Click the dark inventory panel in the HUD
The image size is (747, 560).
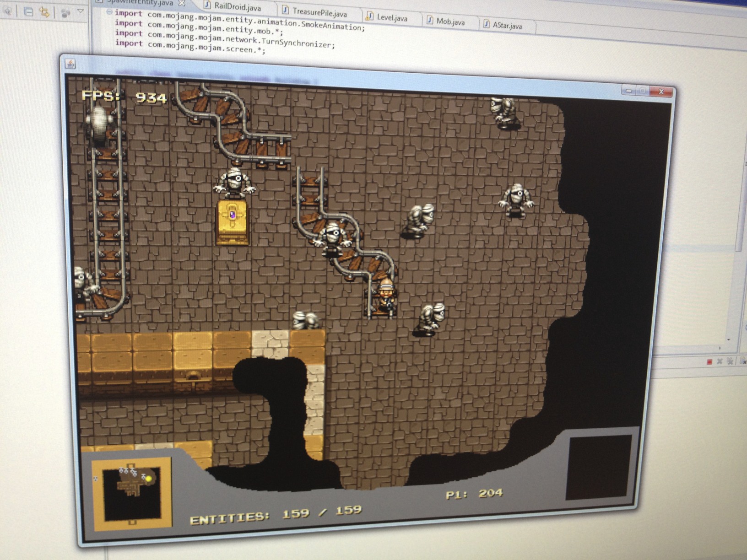pos(599,468)
